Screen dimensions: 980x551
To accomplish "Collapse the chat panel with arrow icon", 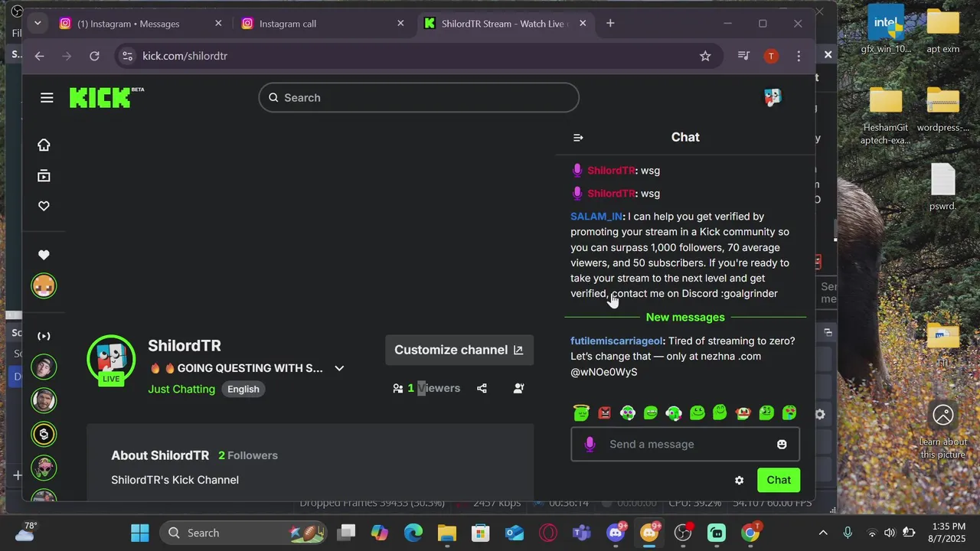I will click(x=578, y=138).
